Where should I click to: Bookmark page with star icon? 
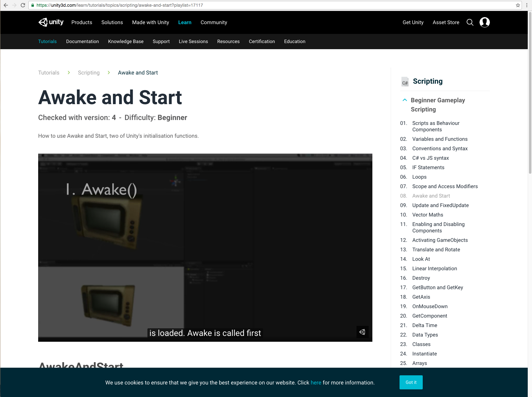point(518,5)
